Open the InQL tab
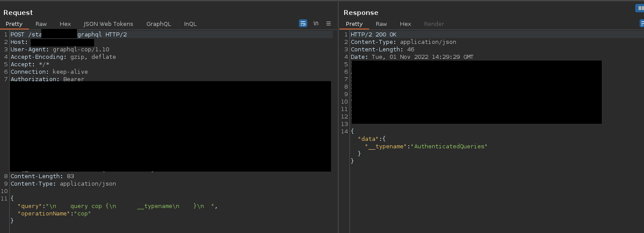 (x=190, y=24)
